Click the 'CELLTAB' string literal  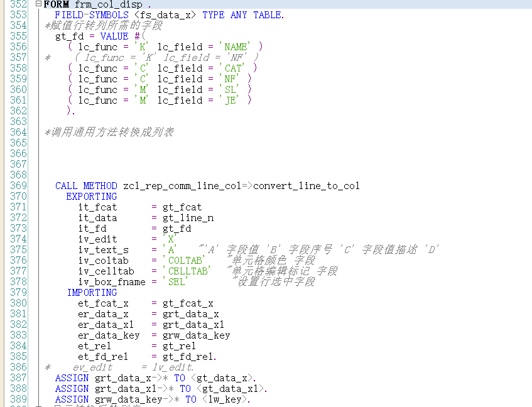pos(187,271)
